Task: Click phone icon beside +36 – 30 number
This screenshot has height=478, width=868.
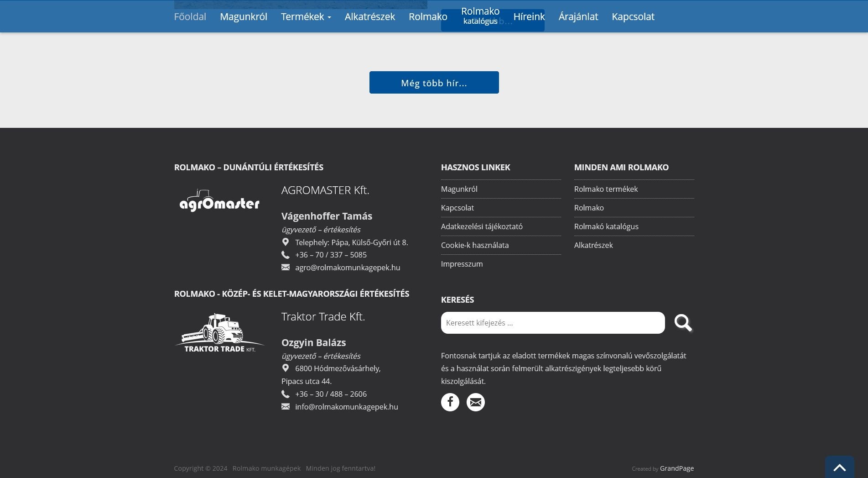Action: click(x=286, y=394)
